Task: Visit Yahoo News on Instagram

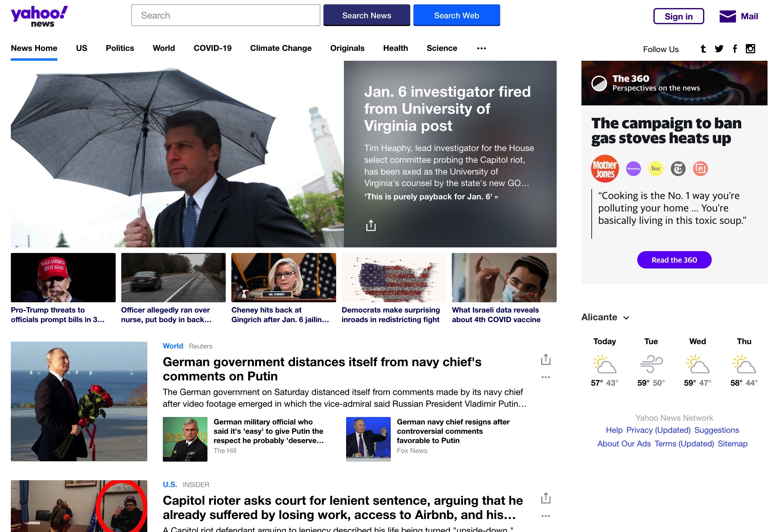Action: coord(750,49)
